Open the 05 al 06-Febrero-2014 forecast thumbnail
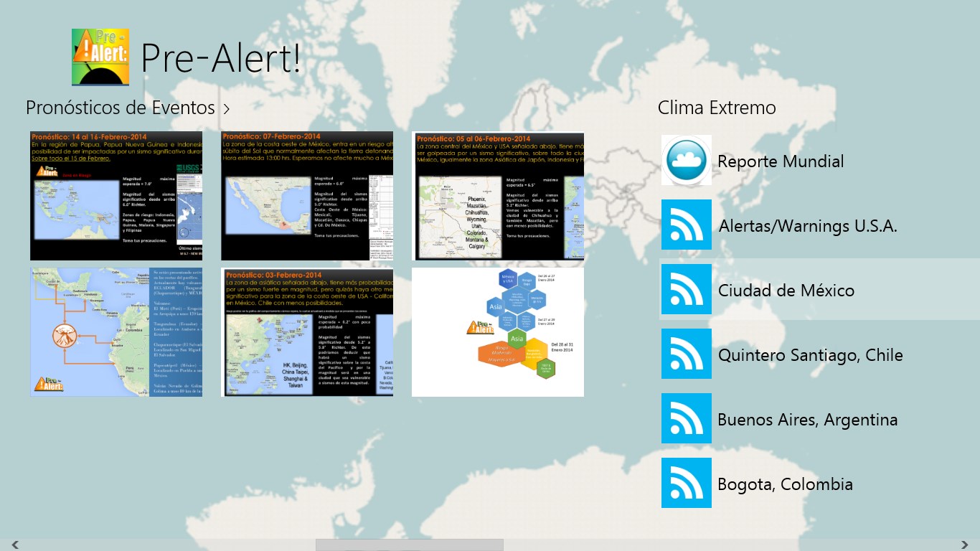This screenshot has width=980, height=551. (x=498, y=196)
